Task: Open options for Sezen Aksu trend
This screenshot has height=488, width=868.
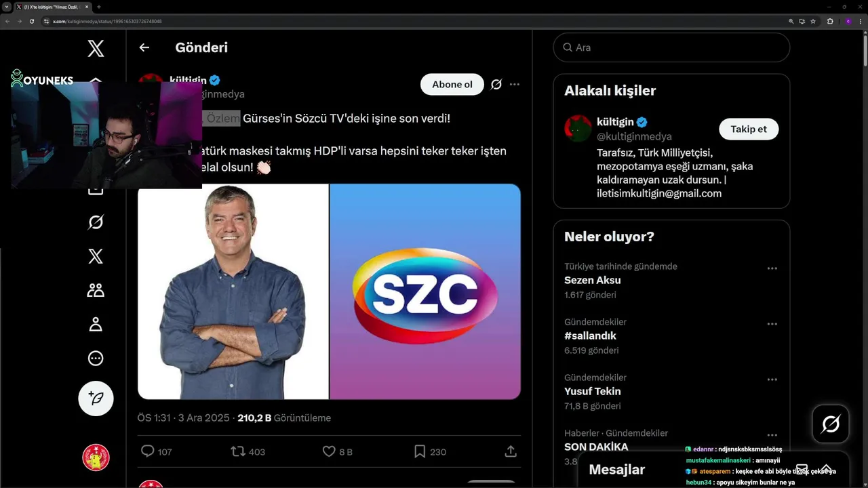Action: coord(772,268)
